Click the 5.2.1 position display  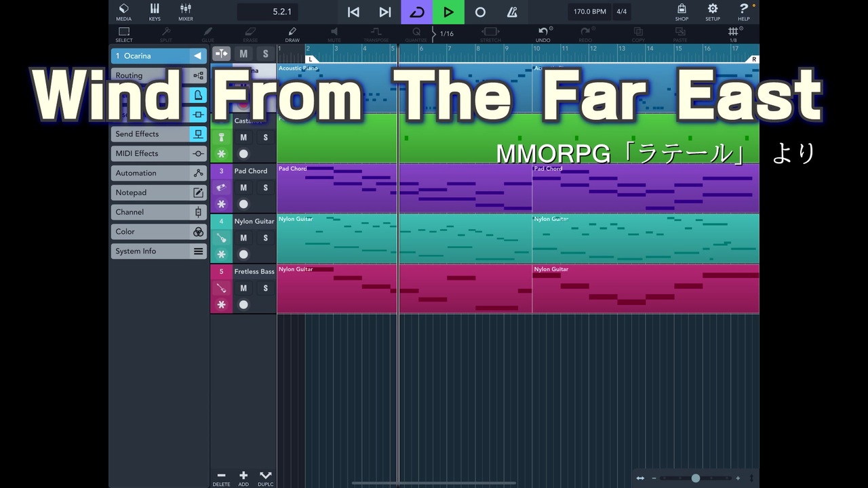pos(267,12)
